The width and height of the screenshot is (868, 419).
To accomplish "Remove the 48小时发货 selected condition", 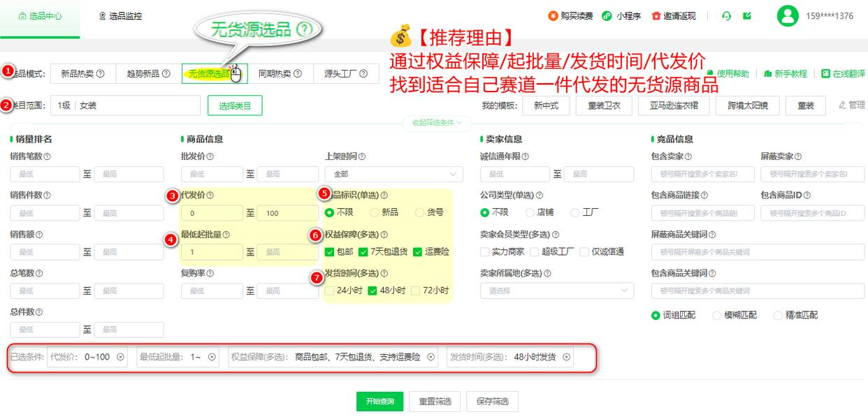I will [x=566, y=357].
